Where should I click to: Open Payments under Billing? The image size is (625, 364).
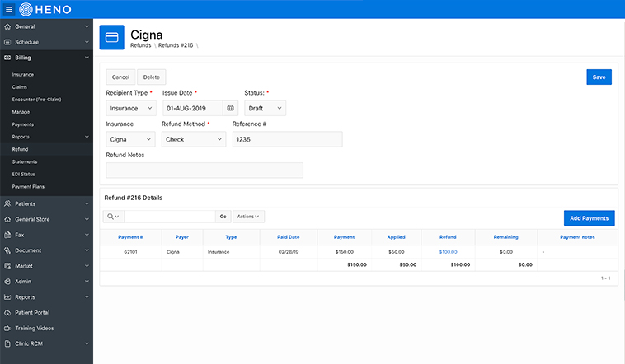[x=23, y=124]
